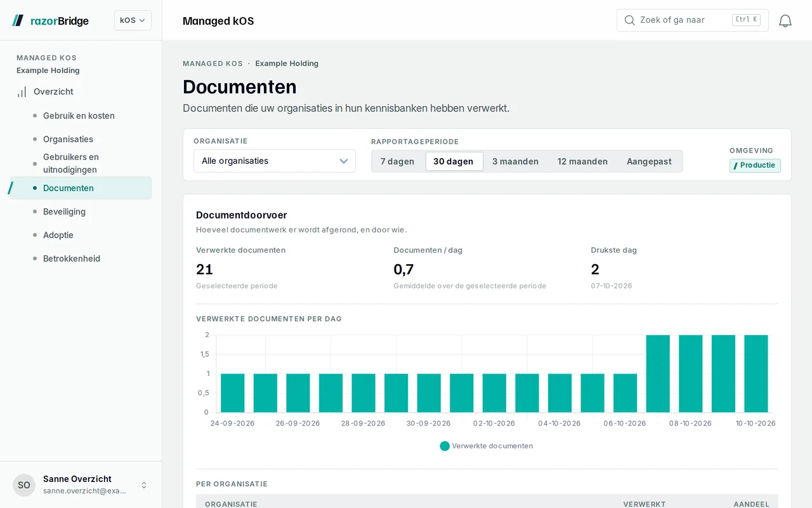812x508 pixels.
Task: Click the search magnifier icon
Action: click(x=630, y=20)
